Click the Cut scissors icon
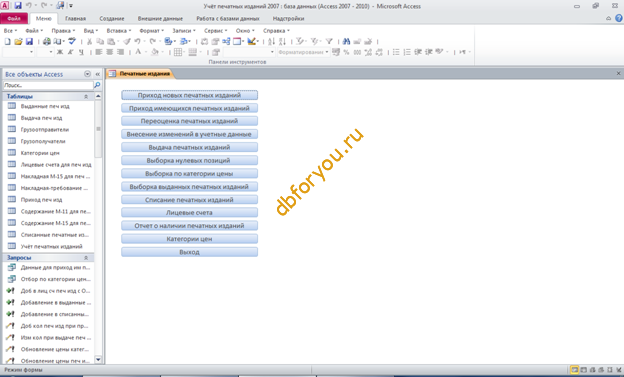Viewport: 624px width, 377px height. [89, 41]
